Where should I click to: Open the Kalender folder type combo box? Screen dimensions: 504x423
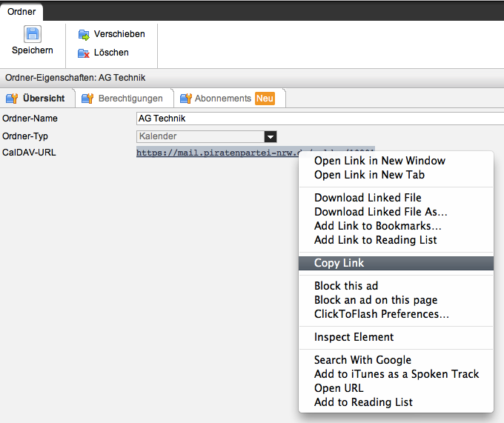coord(200,136)
